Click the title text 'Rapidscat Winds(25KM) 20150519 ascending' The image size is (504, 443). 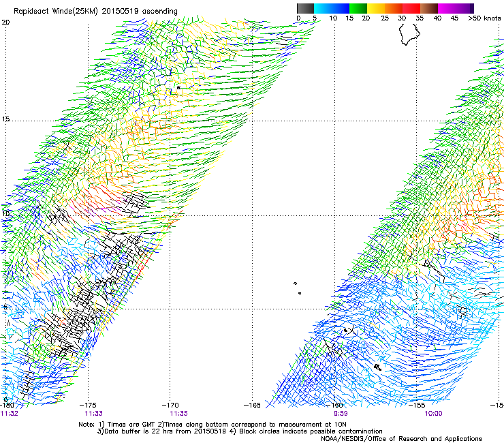pyautogui.click(x=95, y=12)
